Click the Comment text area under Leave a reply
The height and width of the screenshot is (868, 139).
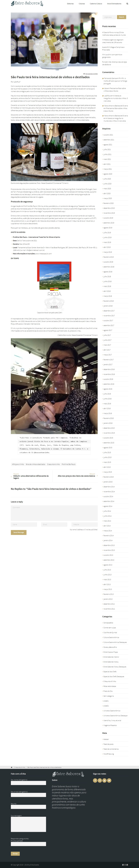click(x=54, y=513)
